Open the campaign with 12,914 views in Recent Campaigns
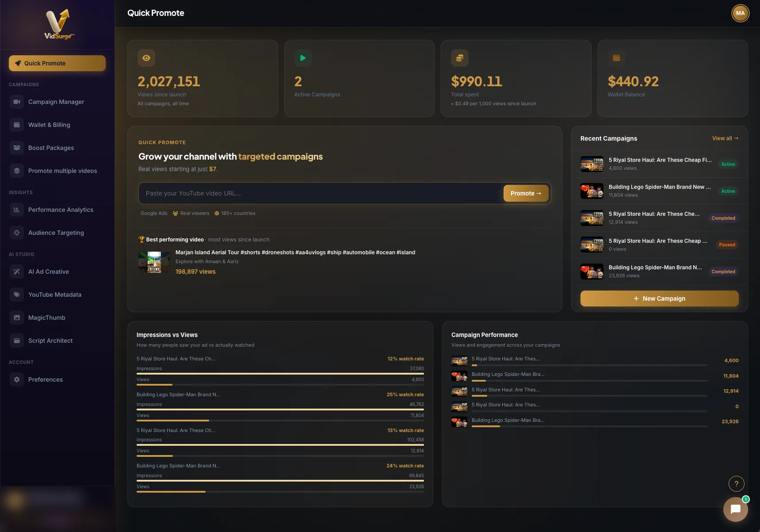The height and width of the screenshot is (532, 760). [x=660, y=218]
